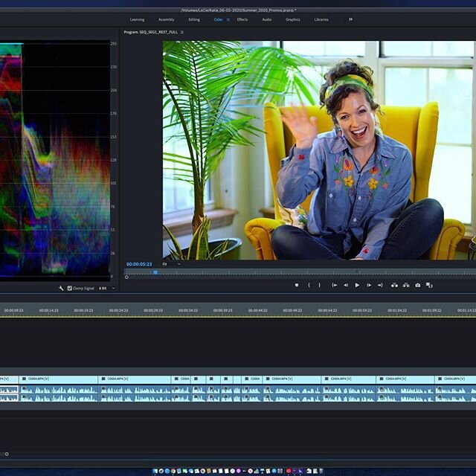Image resolution: width=476 pixels, height=476 pixels.
Task: Show more workspaces with double chevron
Action: click(x=350, y=19)
